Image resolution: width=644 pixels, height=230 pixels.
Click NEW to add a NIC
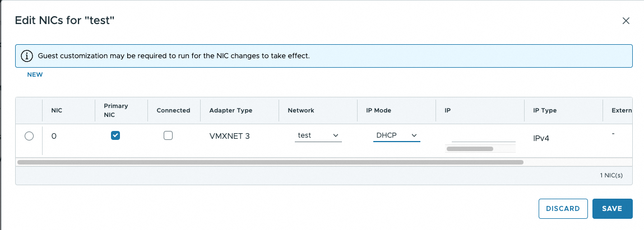(x=35, y=74)
